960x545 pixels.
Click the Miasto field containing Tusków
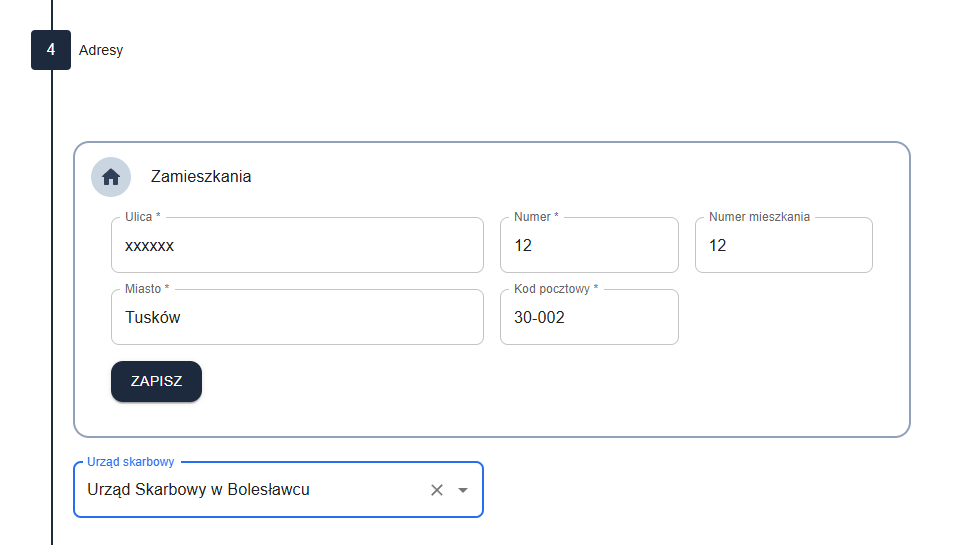coord(297,318)
